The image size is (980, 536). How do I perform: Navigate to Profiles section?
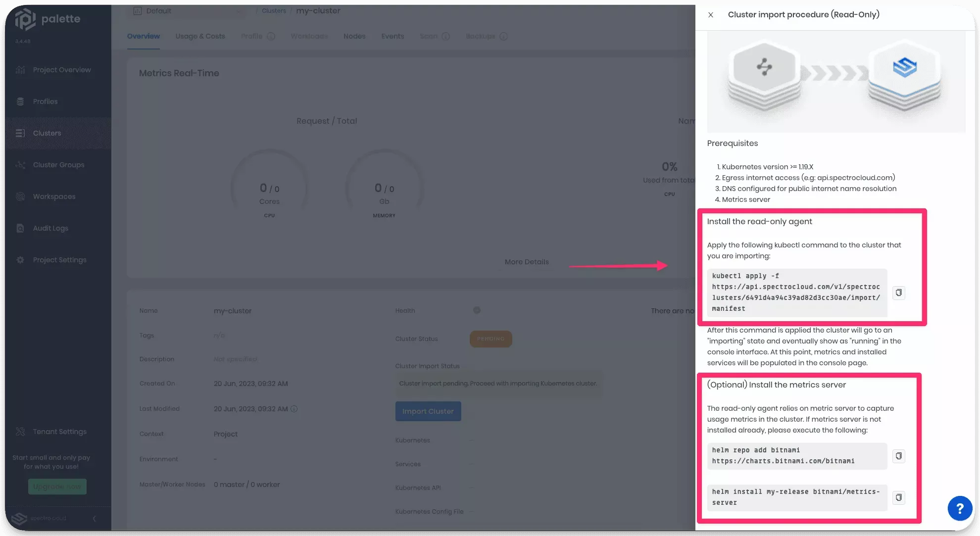(x=45, y=101)
